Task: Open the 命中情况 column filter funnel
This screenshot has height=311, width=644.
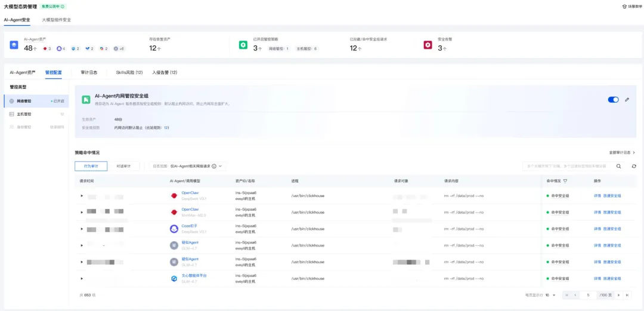Action: click(565, 181)
